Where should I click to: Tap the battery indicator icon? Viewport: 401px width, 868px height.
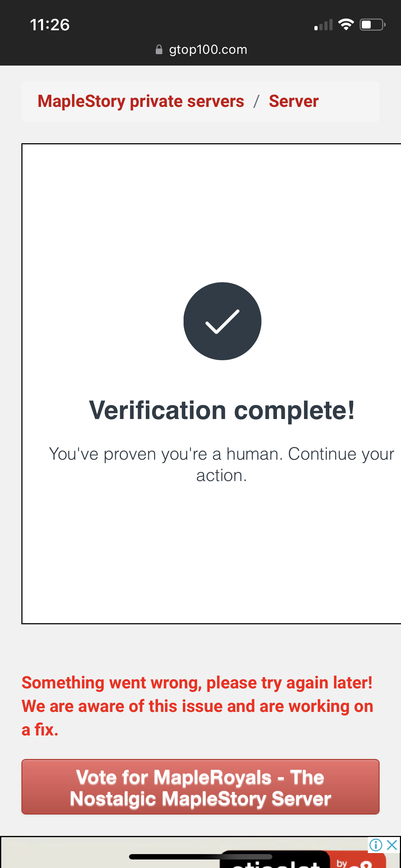click(x=372, y=25)
